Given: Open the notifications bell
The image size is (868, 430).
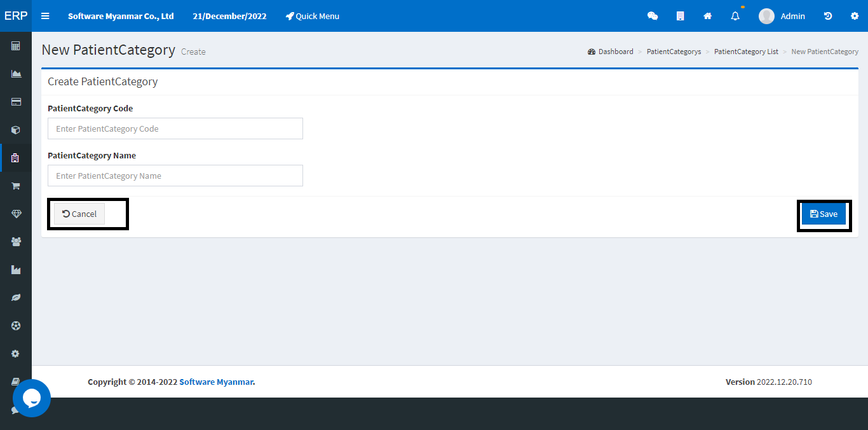Looking at the screenshot, I should pyautogui.click(x=735, y=16).
